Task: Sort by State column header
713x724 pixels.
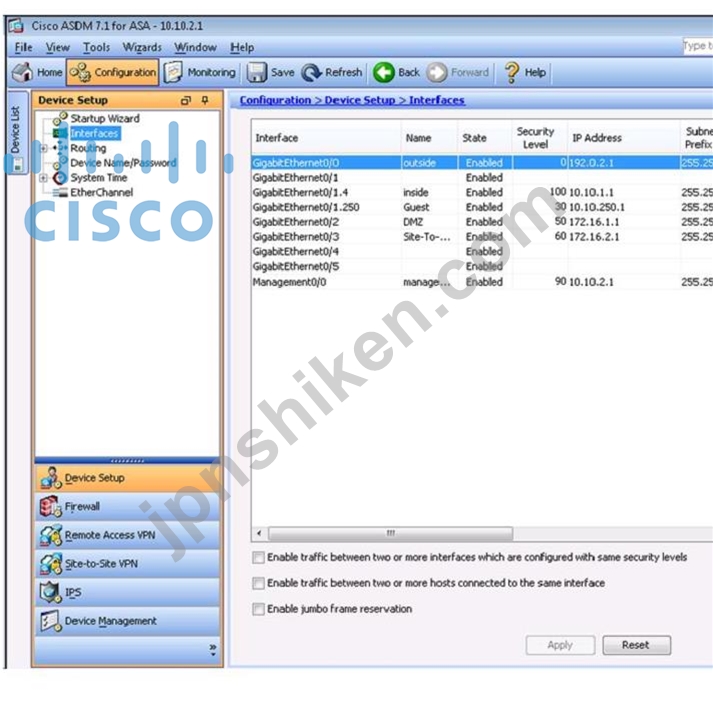Action: [x=484, y=138]
